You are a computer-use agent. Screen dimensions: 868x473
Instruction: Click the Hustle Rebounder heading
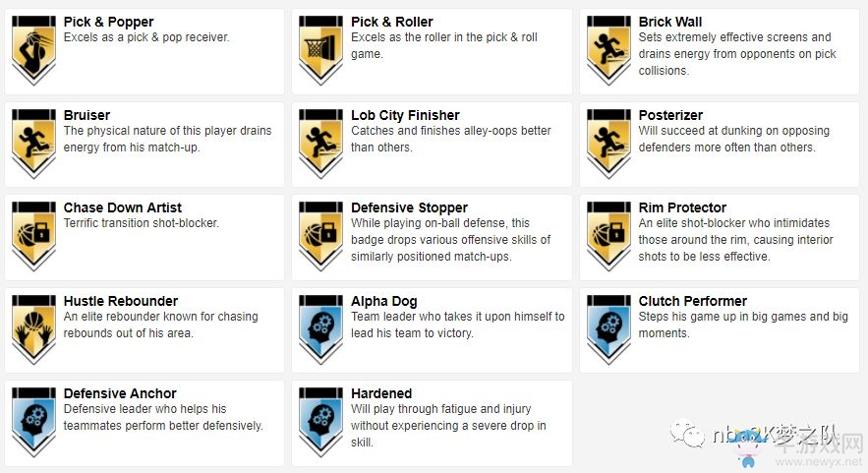coord(121,301)
